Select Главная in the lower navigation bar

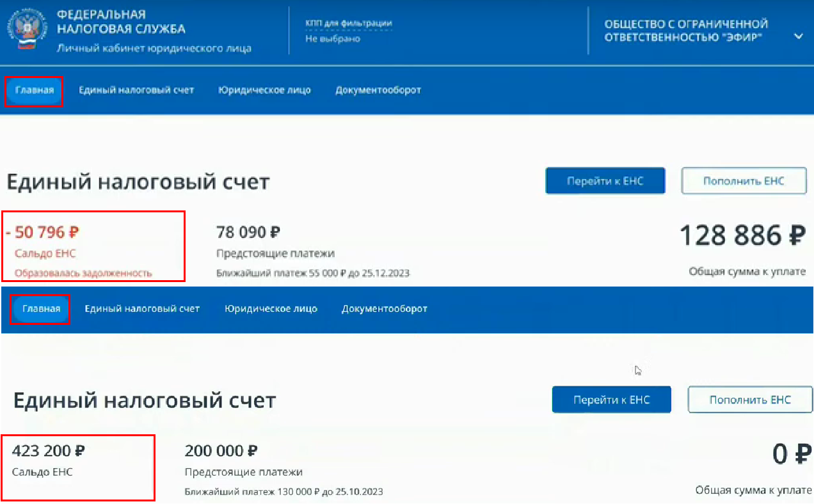coord(41,309)
